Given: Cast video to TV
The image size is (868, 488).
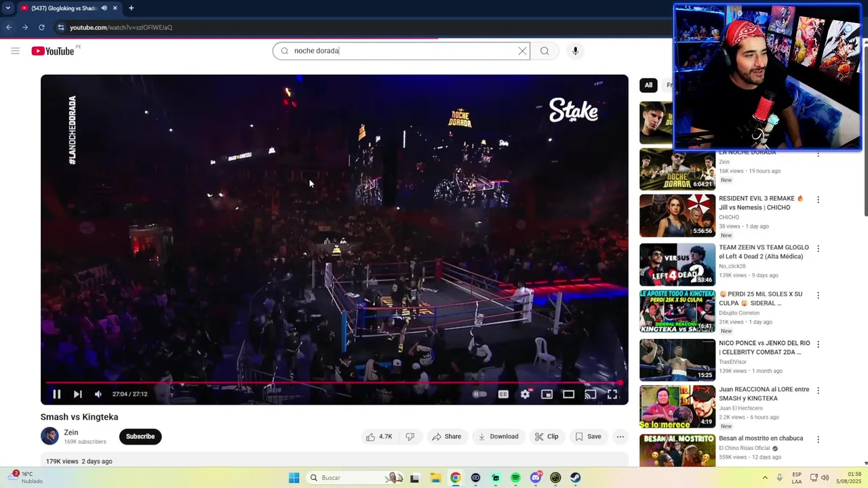Looking at the screenshot, I should click(591, 394).
